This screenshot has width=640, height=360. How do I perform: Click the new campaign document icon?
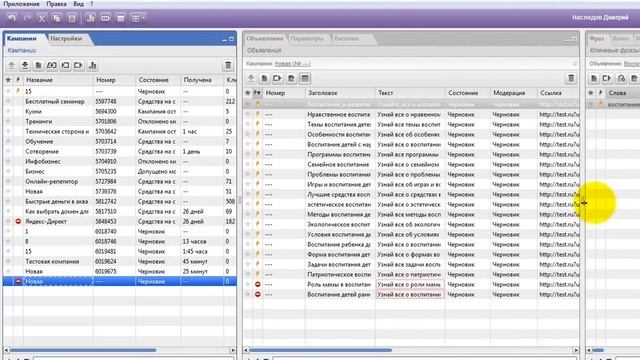pyautogui.click(x=38, y=65)
